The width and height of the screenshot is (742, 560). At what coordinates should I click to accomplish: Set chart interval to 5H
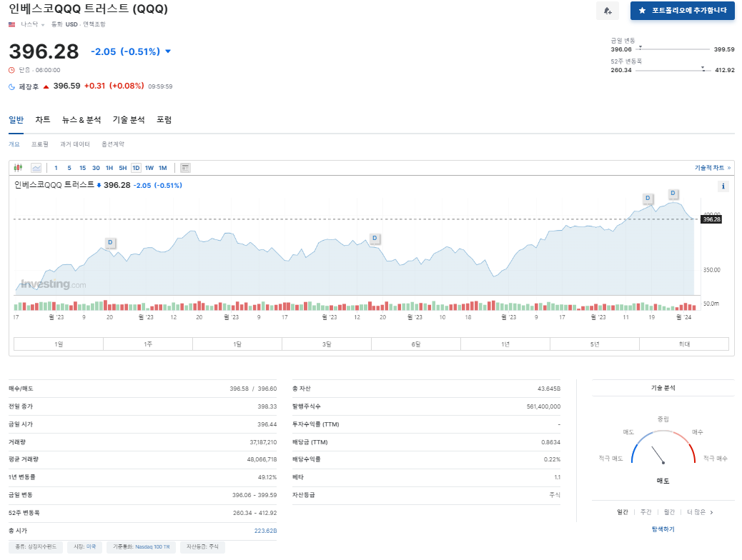click(x=122, y=168)
